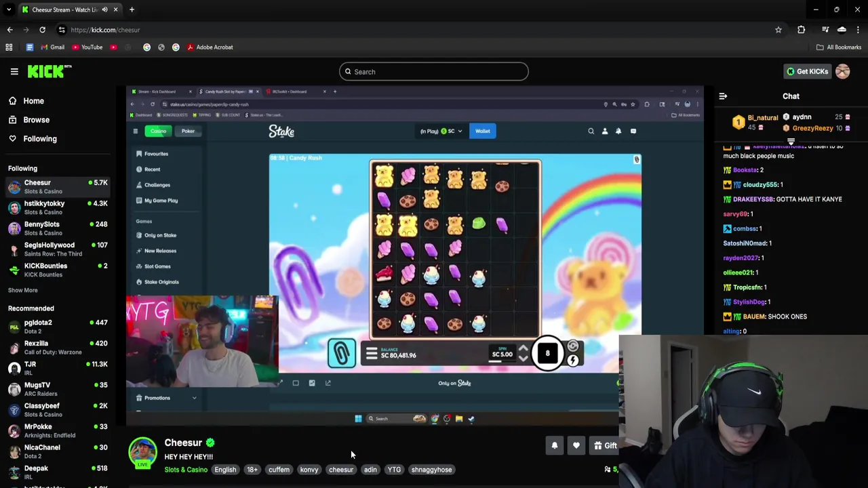Mute the Cheesur Stream tab audio icon

pos(104,9)
